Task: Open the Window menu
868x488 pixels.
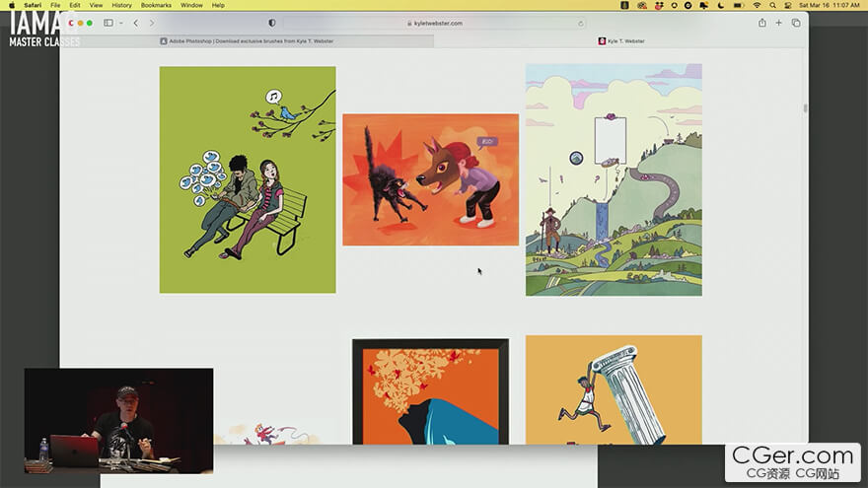Action: point(191,5)
